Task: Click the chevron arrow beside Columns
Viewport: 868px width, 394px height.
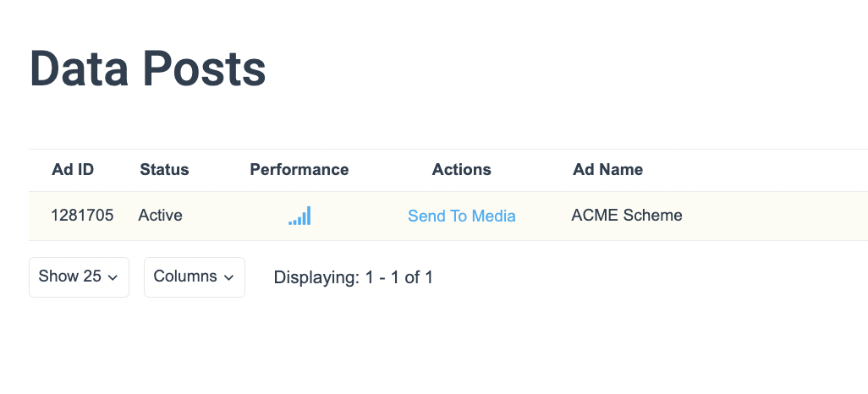Action: click(x=228, y=278)
